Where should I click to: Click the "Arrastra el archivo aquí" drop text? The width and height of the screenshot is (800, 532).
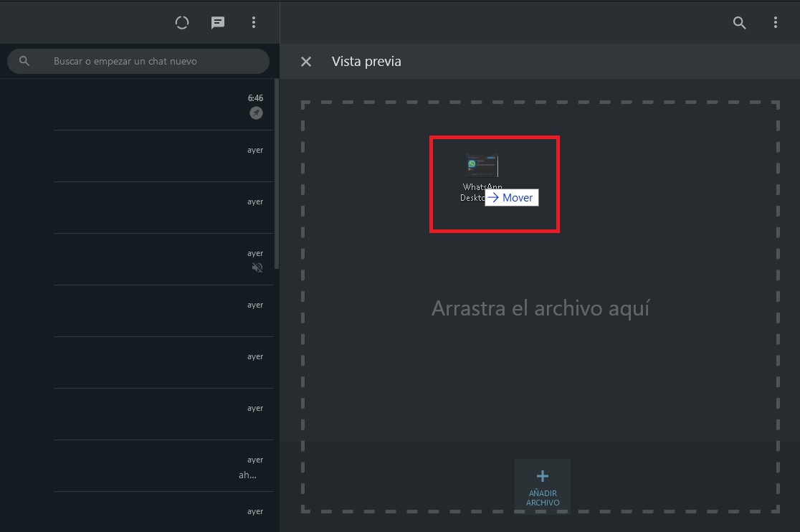[540, 308]
